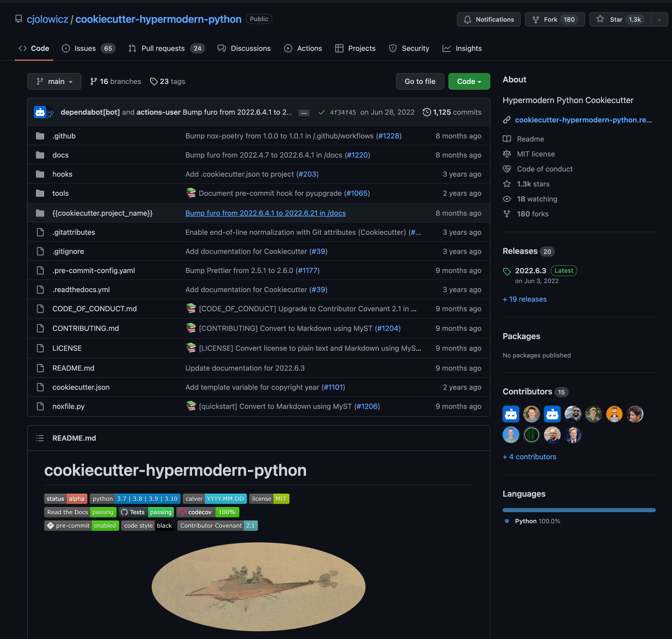The width and height of the screenshot is (672, 639).
Task: Click the dependabot avatar in commit header
Action: point(40,112)
